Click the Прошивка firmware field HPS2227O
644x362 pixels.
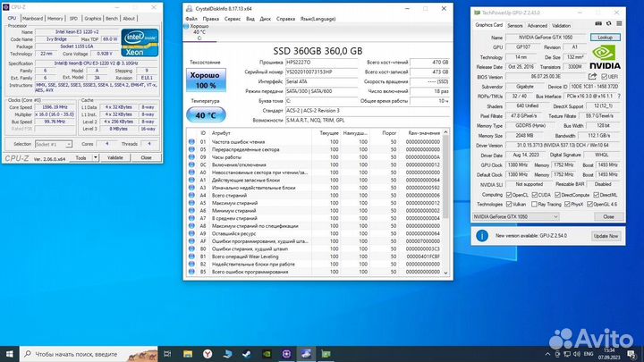coord(322,63)
